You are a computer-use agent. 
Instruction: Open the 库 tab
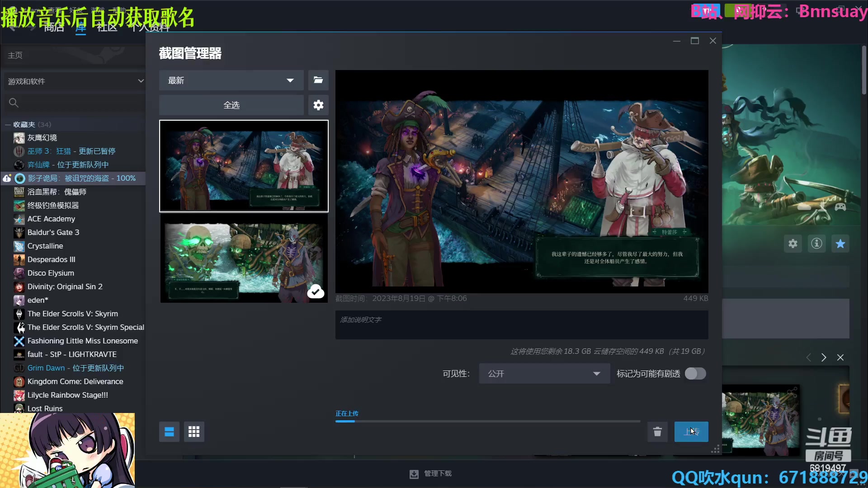(80, 27)
